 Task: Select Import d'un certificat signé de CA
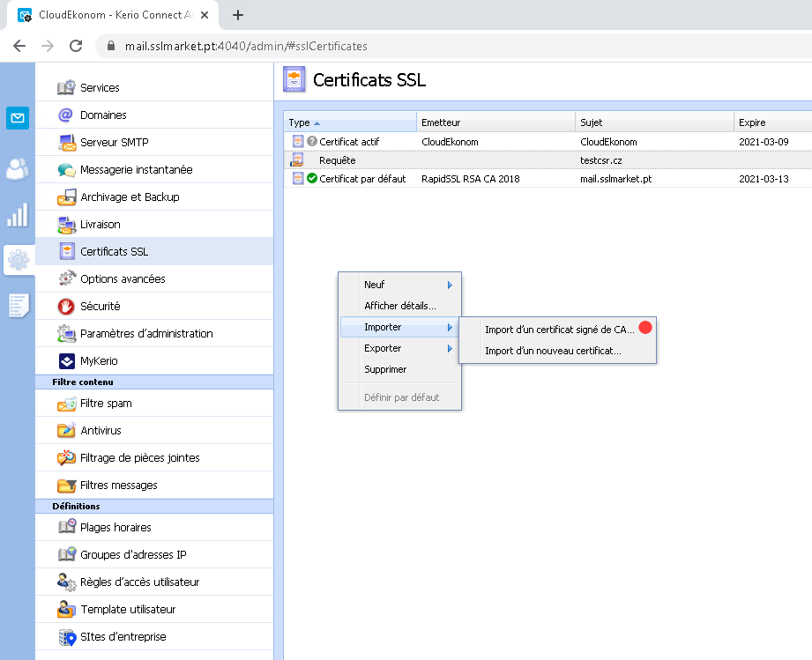pos(558,330)
